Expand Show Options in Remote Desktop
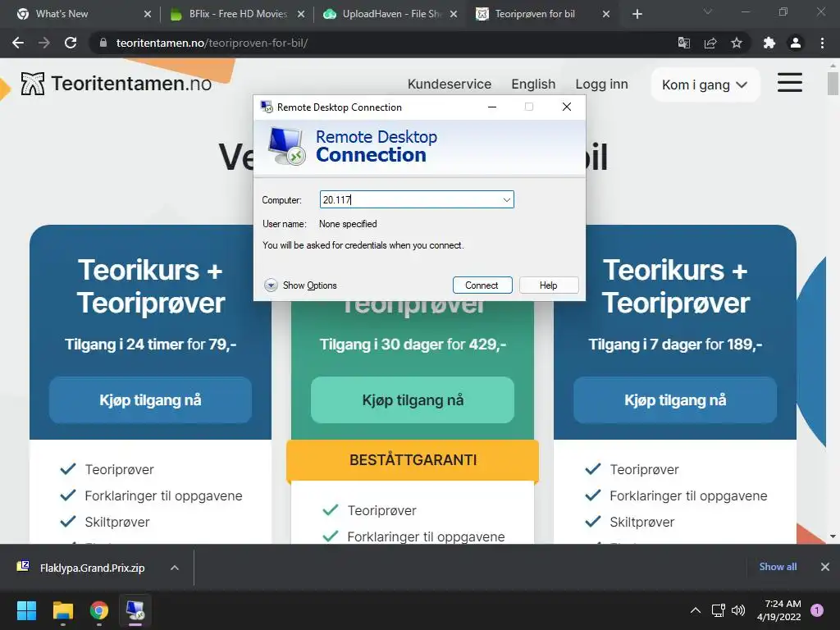The width and height of the screenshot is (840, 630). 300,285
